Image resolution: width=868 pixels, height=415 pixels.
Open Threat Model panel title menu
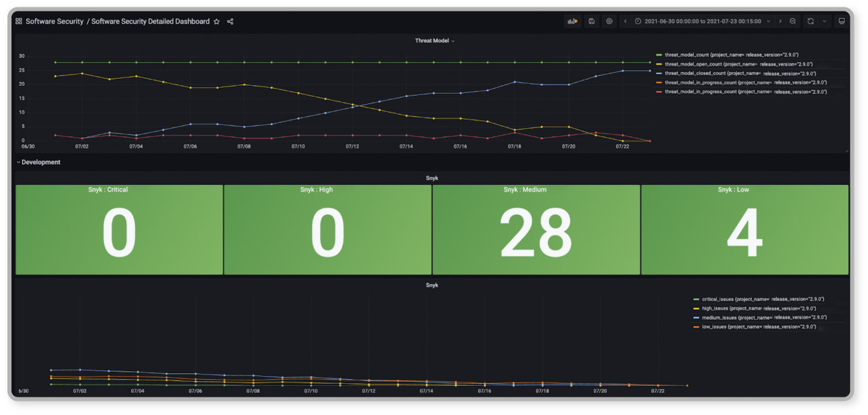coord(435,40)
